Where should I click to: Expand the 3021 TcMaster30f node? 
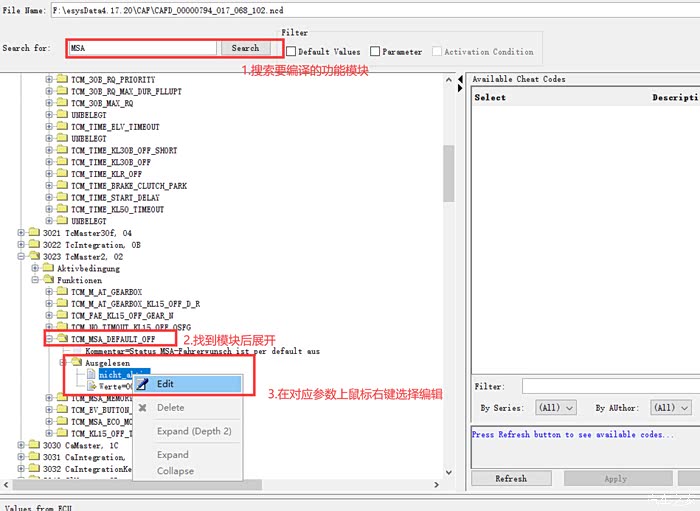pos(21,233)
